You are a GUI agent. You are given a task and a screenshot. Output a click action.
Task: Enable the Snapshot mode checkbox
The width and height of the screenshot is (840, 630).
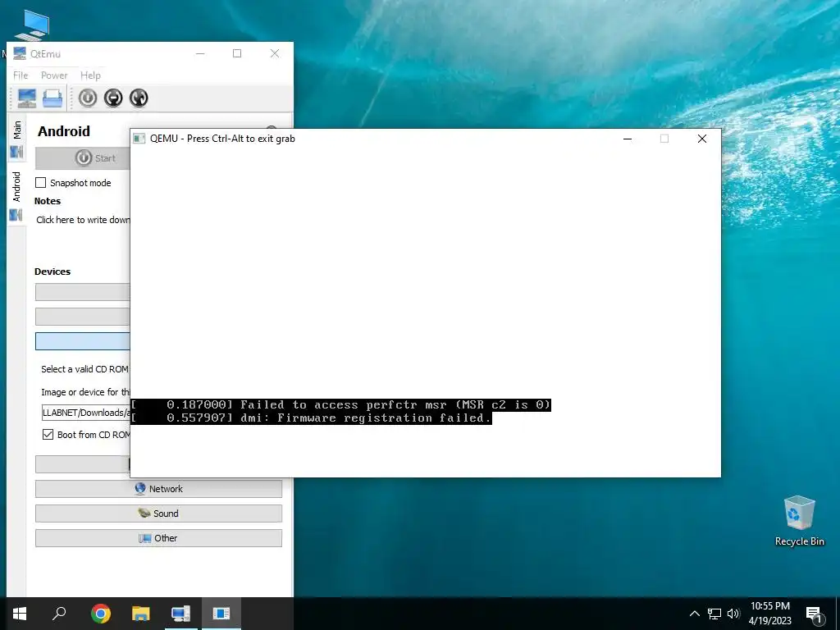point(41,183)
